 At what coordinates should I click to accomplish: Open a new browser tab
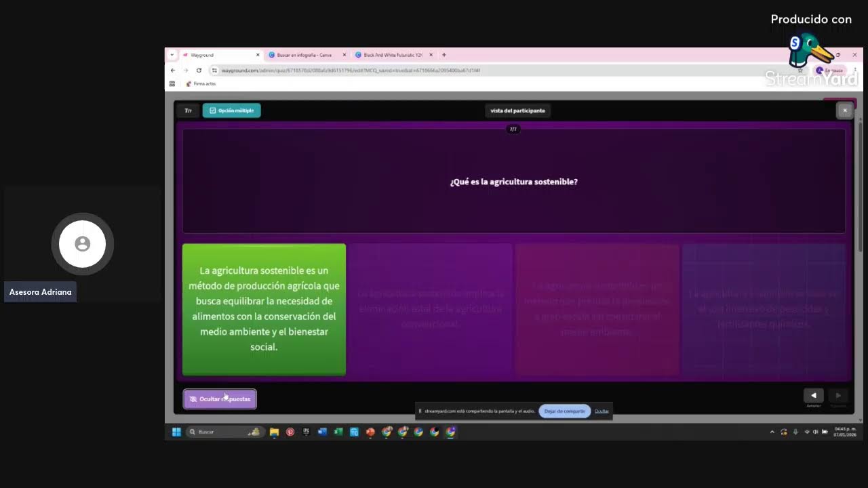[444, 55]
